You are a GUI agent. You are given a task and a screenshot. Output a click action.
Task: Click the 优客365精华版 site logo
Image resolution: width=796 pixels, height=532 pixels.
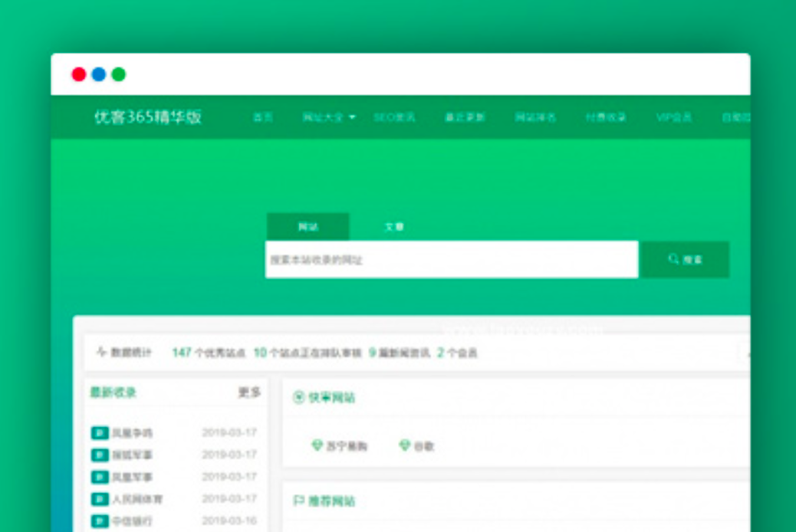pyautogui.click(x=148, y=117)
